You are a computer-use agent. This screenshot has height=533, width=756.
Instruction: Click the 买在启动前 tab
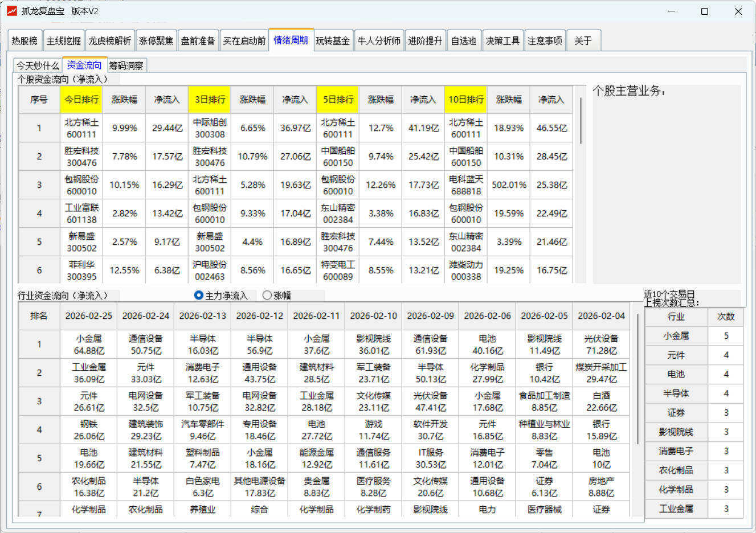244,40
